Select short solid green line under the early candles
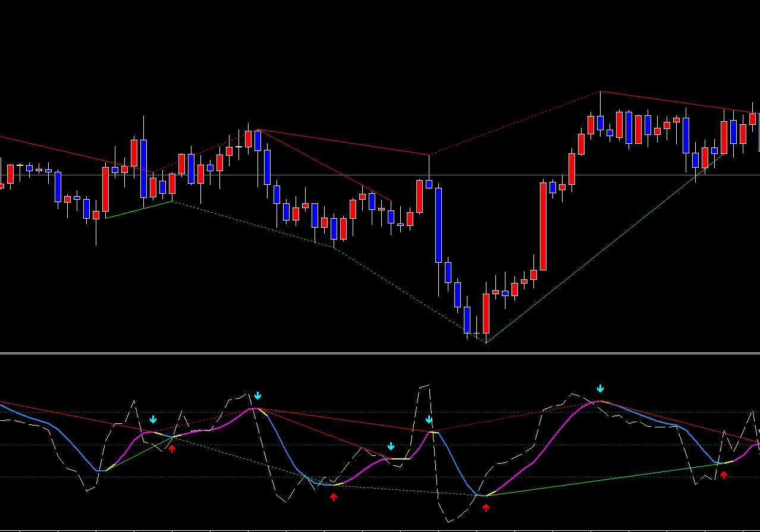 139,209
